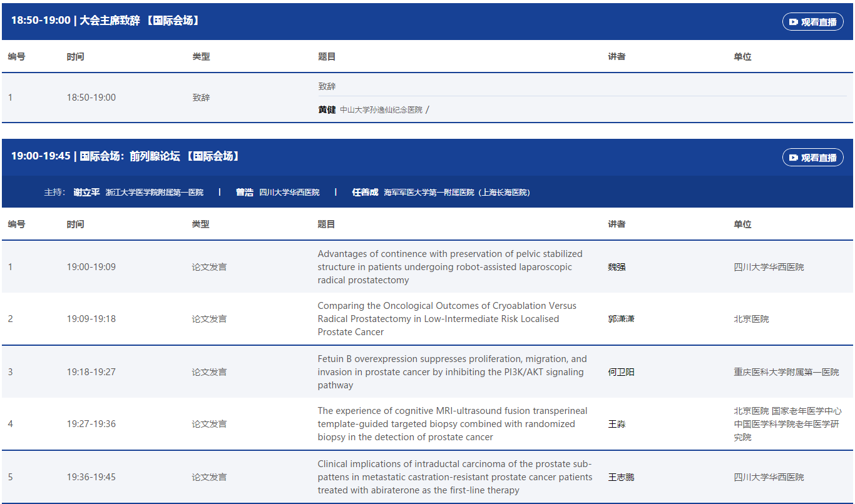
Task: Select the 19:00-19:45 前列腺论坛 session title
Action: click(126, 156)
